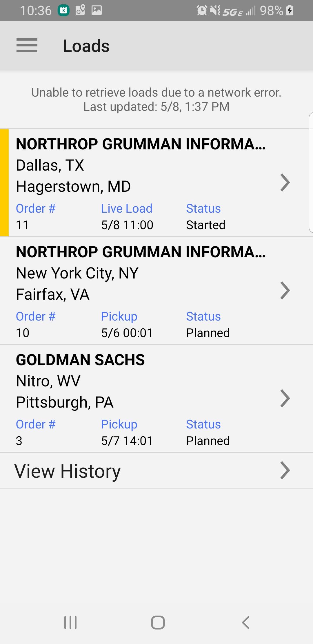Open the View History chevron

(x=285, y=471)
